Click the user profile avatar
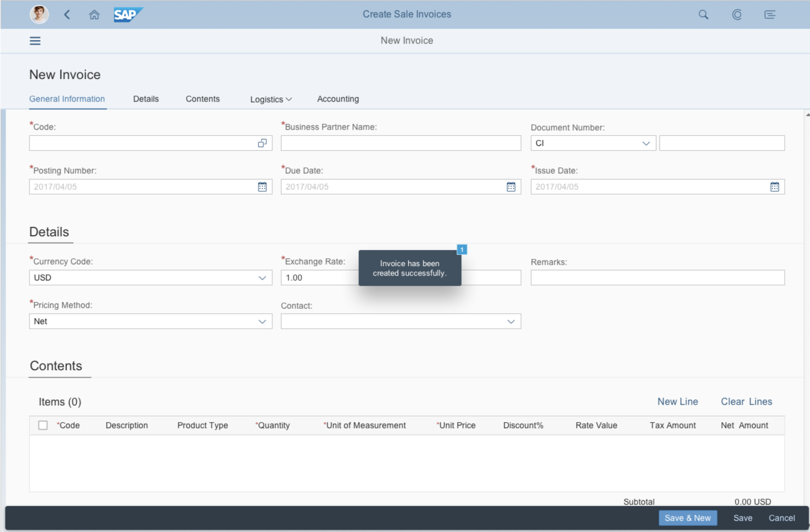Image resolution: width=810 pixels, height=532 pixels. pos(39,14)
